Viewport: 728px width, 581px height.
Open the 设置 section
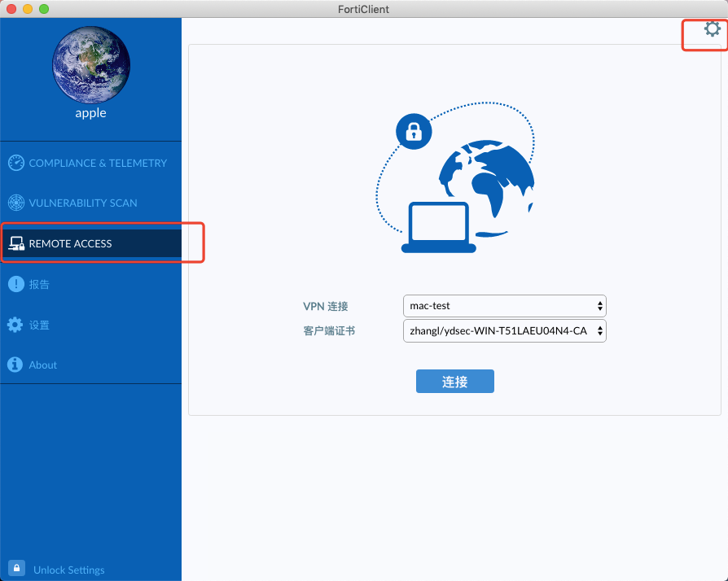(91, 325)
